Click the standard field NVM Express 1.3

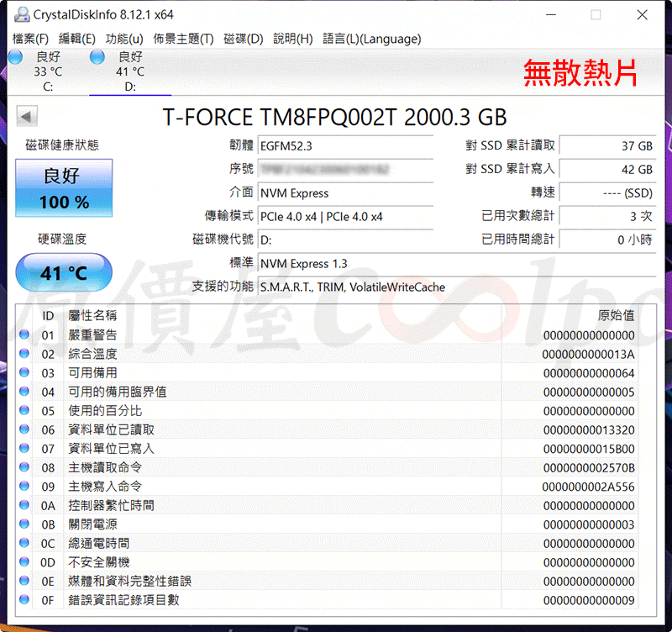tap(457, 263)
